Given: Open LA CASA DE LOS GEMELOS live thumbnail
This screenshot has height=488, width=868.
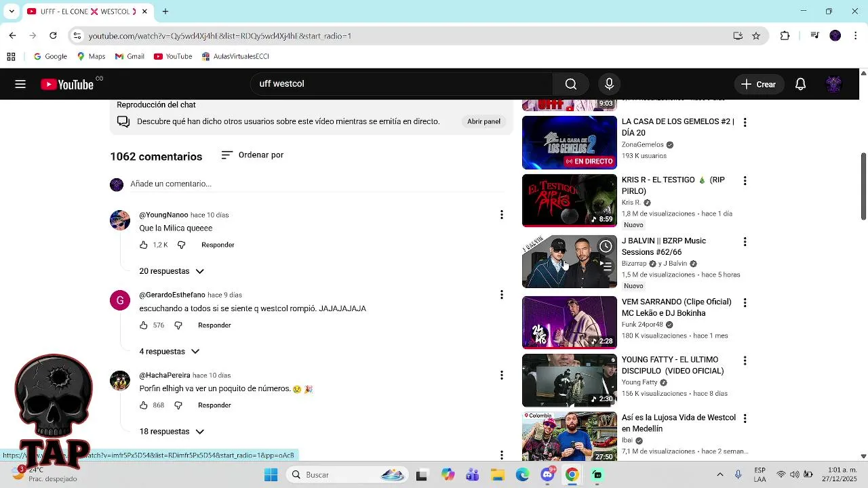Looking at the screenshot, I should pos(570,142).
